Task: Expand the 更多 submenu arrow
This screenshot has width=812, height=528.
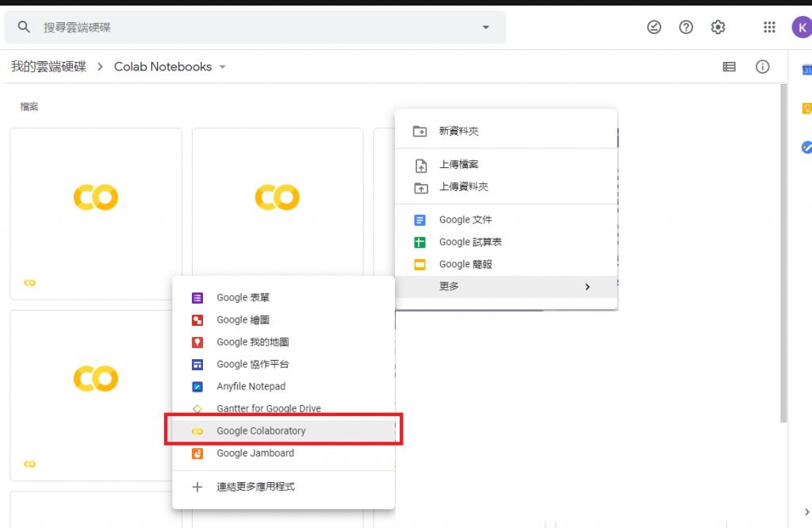Action: 588,287
